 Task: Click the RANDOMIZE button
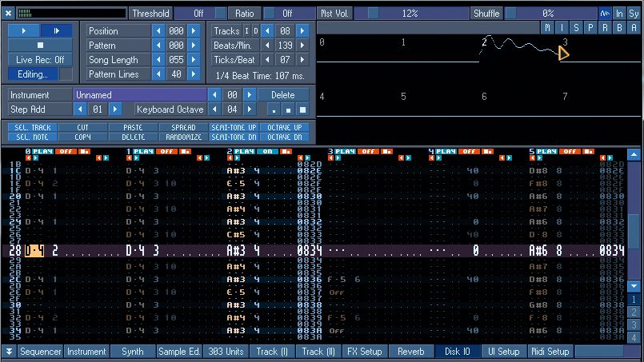click(183, 137)
